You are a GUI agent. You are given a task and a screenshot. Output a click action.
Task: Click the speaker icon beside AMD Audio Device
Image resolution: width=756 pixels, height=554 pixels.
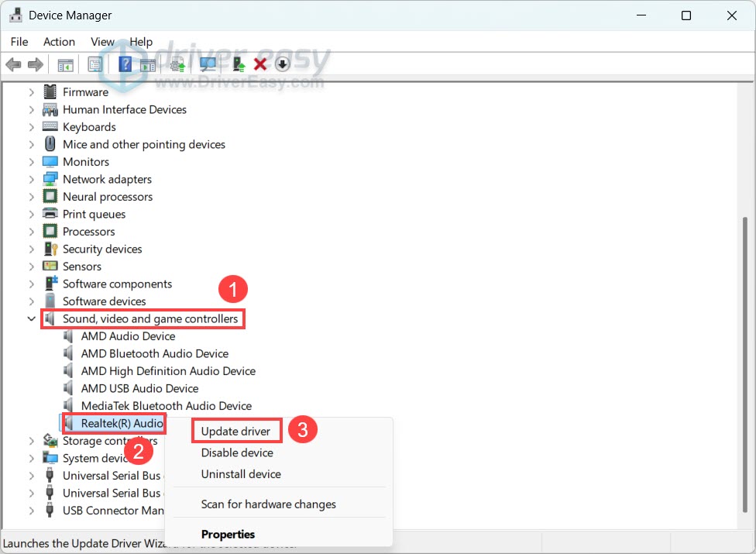pyautogui.click(x=68, y=336)
